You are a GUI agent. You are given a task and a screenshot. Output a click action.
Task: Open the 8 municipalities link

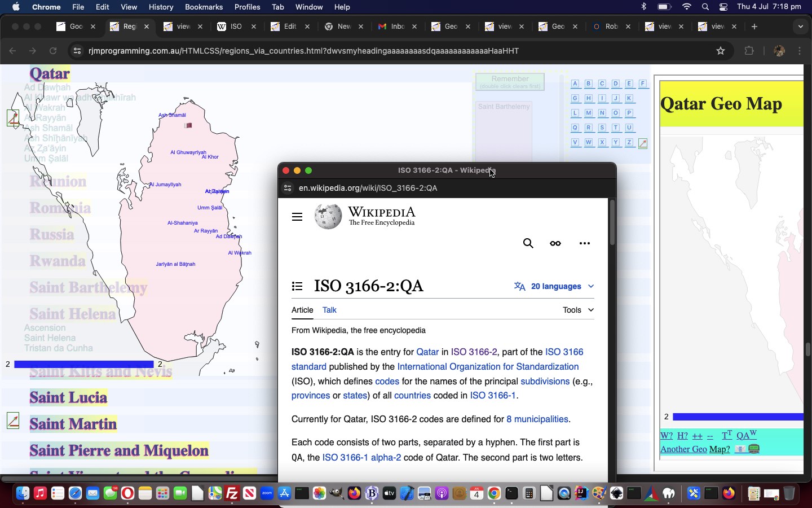click(x=537, y=419)
